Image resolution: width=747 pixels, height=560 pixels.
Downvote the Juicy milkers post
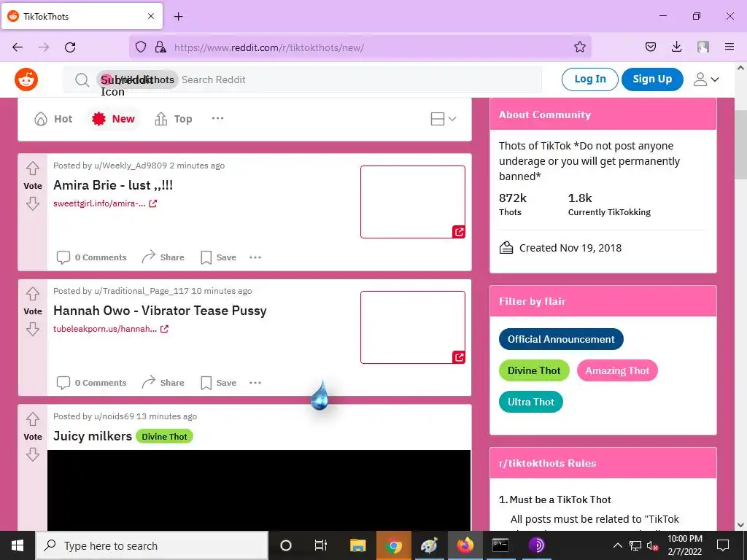32,455
